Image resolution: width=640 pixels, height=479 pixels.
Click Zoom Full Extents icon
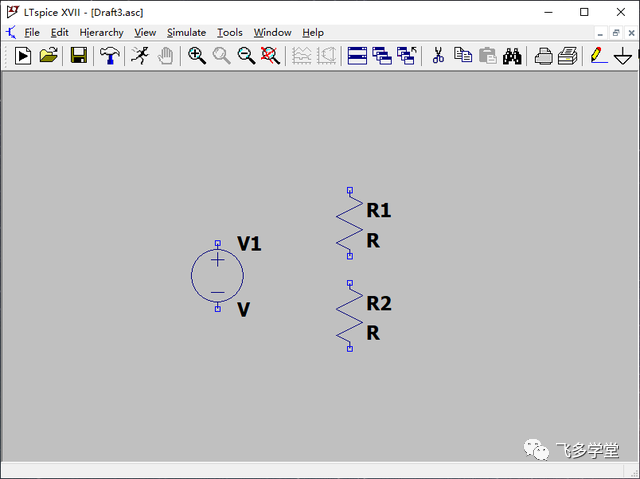(271, 55)
